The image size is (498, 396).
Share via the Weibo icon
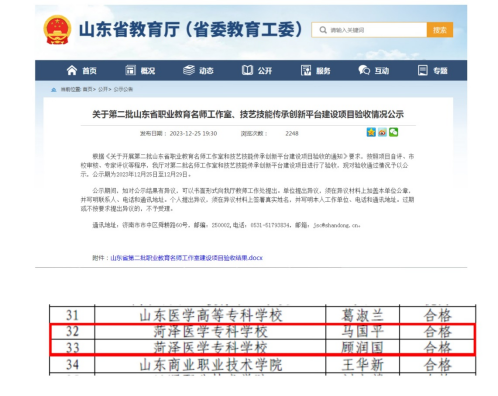382,132
